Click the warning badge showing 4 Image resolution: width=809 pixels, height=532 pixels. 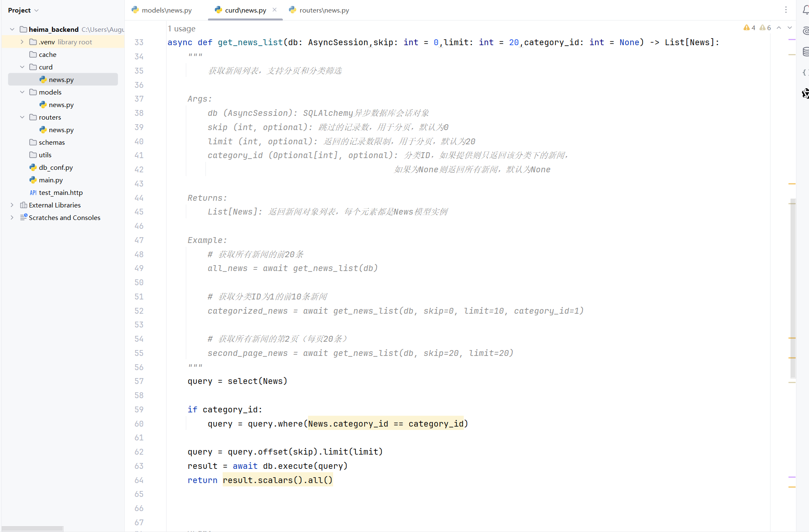[749, 28]
